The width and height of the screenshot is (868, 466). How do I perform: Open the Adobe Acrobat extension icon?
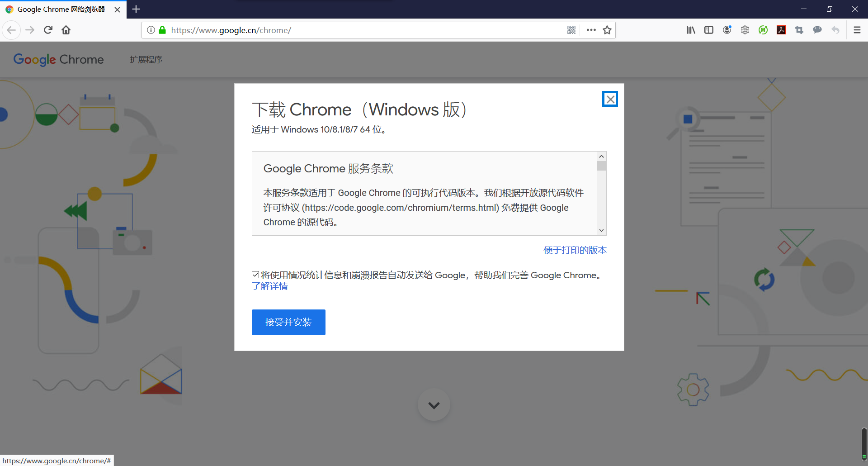point(781,30)
